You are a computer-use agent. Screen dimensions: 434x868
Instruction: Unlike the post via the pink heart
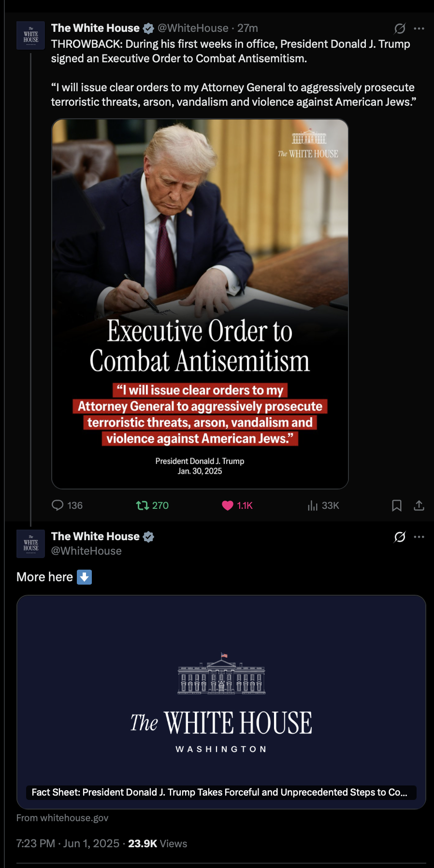(x=228, y=505)
